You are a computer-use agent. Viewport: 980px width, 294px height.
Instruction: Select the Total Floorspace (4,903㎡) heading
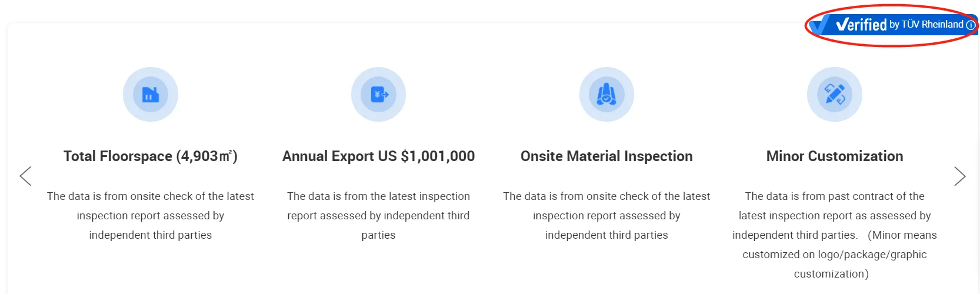[x=151, y=156]
